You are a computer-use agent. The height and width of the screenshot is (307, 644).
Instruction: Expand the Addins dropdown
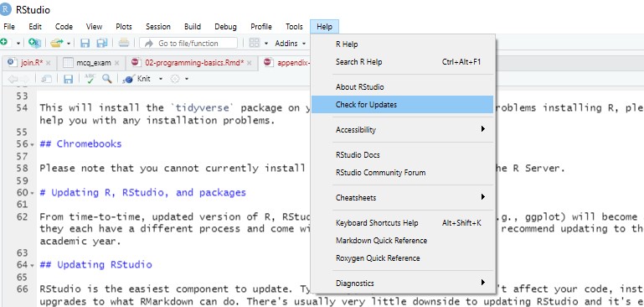point(291,43)
